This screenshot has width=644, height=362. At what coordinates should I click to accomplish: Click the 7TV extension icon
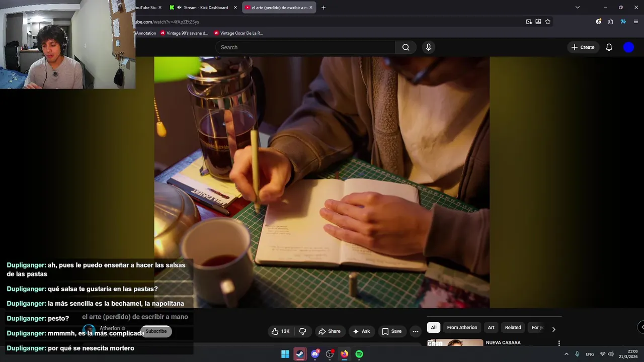[x=623, y=22]
